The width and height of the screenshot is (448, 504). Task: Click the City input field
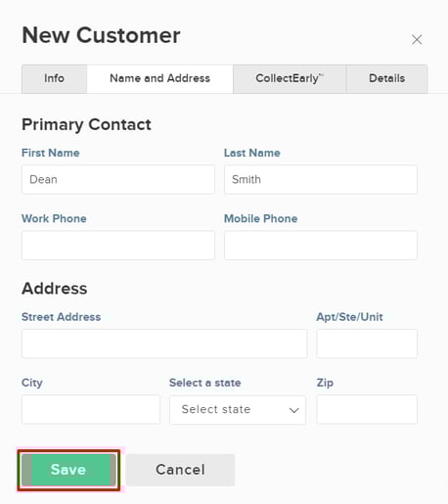(91, 409)
